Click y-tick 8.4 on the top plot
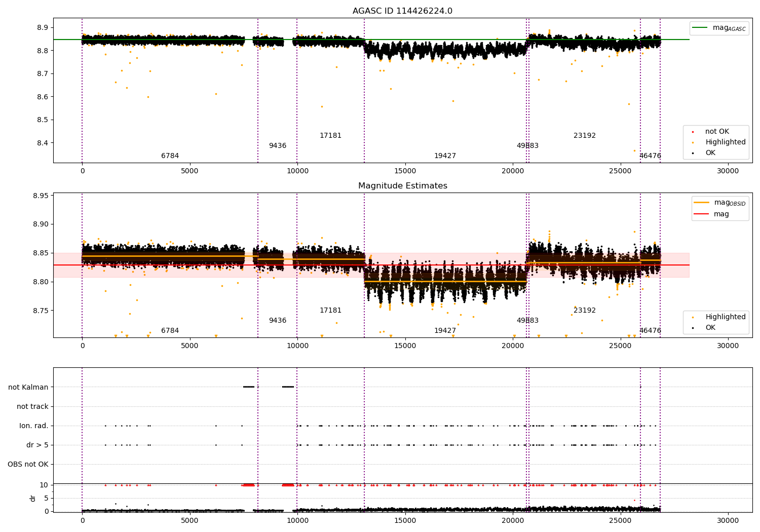 point(43,143)
